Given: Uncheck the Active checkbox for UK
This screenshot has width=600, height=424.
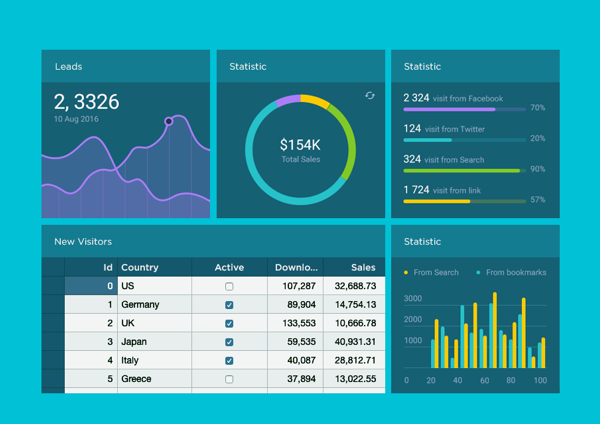Looking at the screenshot, I should click(x=229, y=323).
